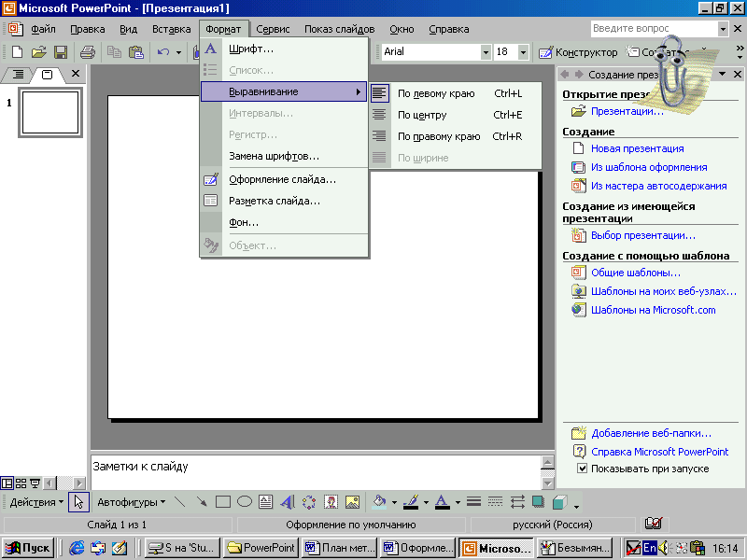Open 'Общие шаблоны...' link
747x560 pixels.
coord(636,273)
